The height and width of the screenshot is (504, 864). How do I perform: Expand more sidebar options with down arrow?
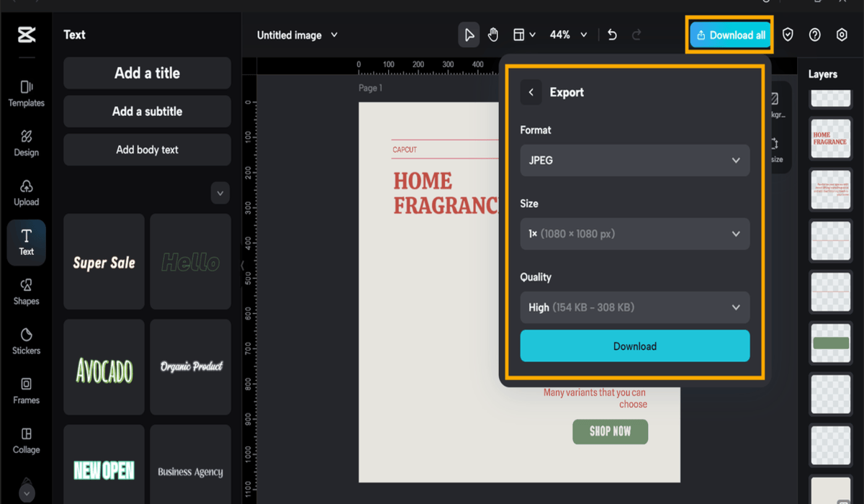click(27, 493)
